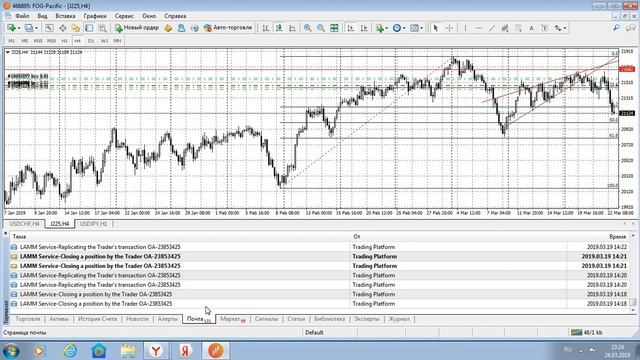The width and height of the screenshot is (640, 360).
Task: Select the text tool A
Action: (531, 28)
